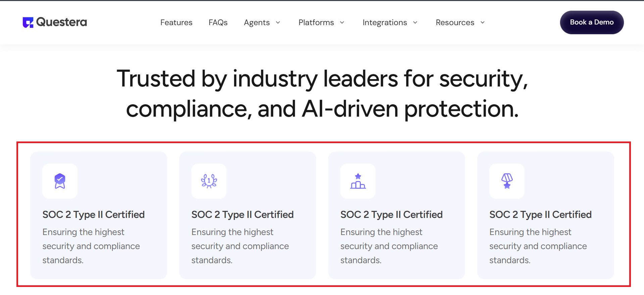Screen dimensions: 644x295
Task: Click the shield badge certification icon
Action: [x=60, y=181]
